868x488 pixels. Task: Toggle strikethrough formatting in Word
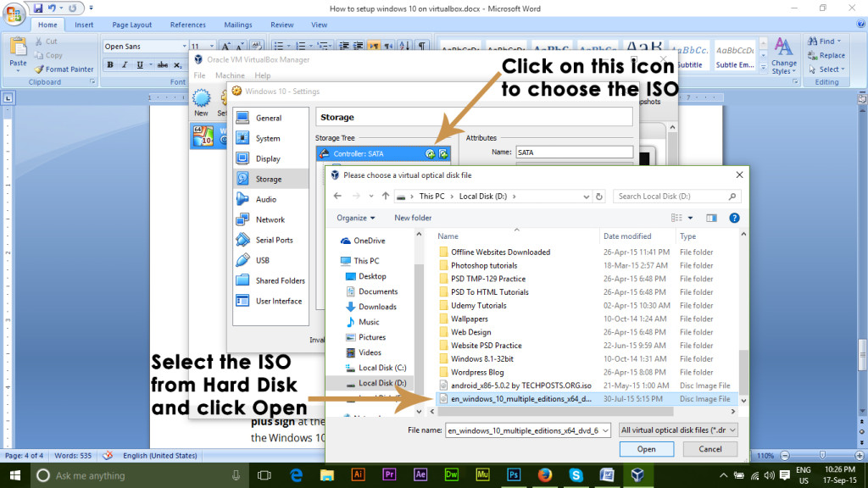pos(162,64)
